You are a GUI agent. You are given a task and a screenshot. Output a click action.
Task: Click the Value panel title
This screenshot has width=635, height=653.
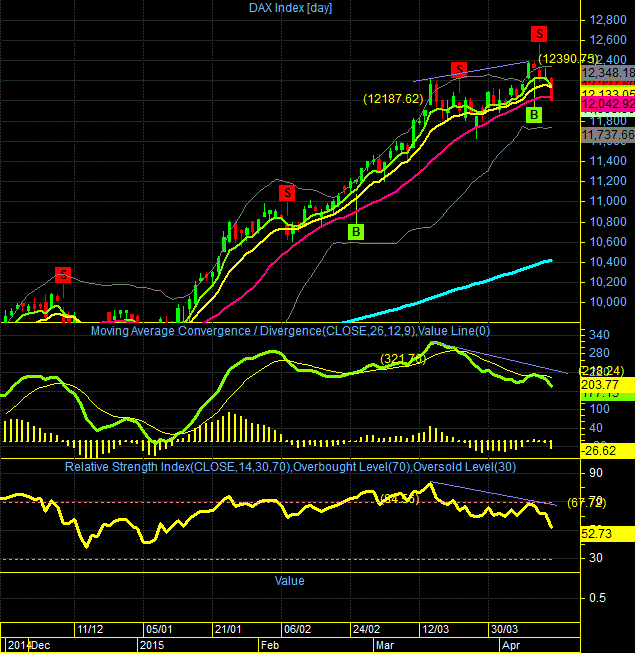[289, 581]
